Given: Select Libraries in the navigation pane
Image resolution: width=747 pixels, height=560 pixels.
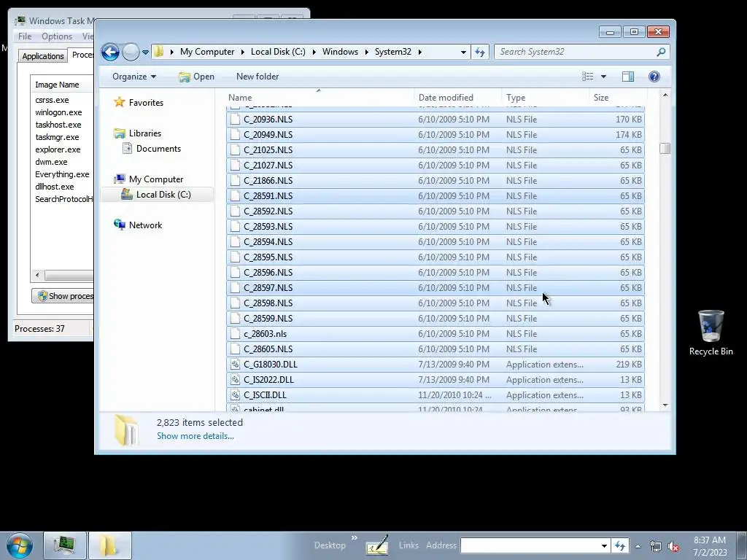Looking at the screenshot, I should click(x=145, y=133).
